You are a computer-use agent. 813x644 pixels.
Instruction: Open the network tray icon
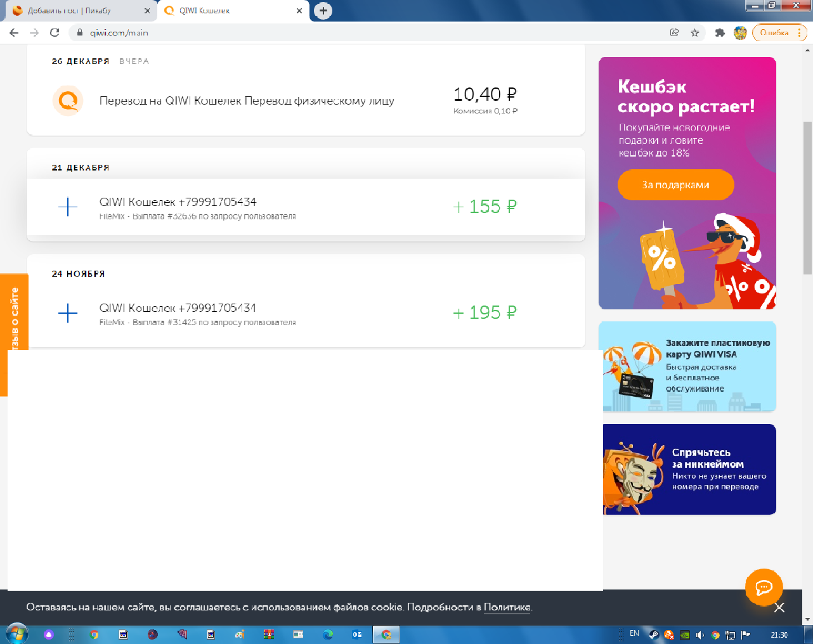(x=731, y=634)
